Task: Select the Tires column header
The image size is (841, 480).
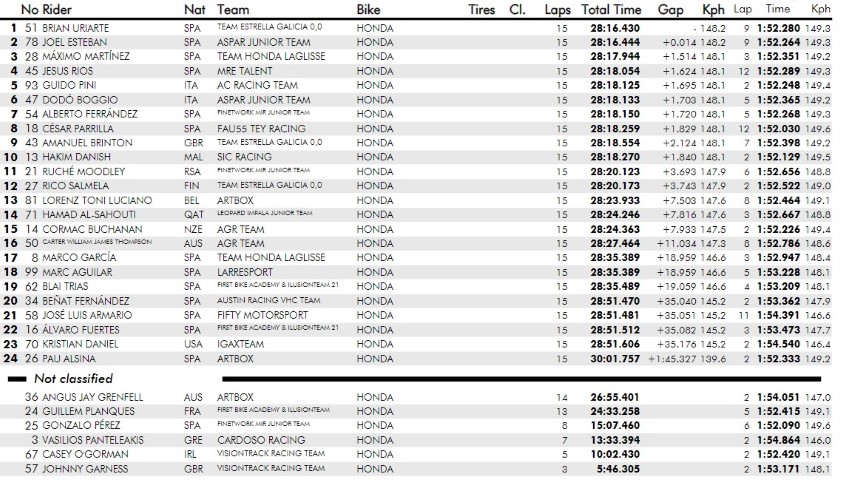Action: click(482, 9)
